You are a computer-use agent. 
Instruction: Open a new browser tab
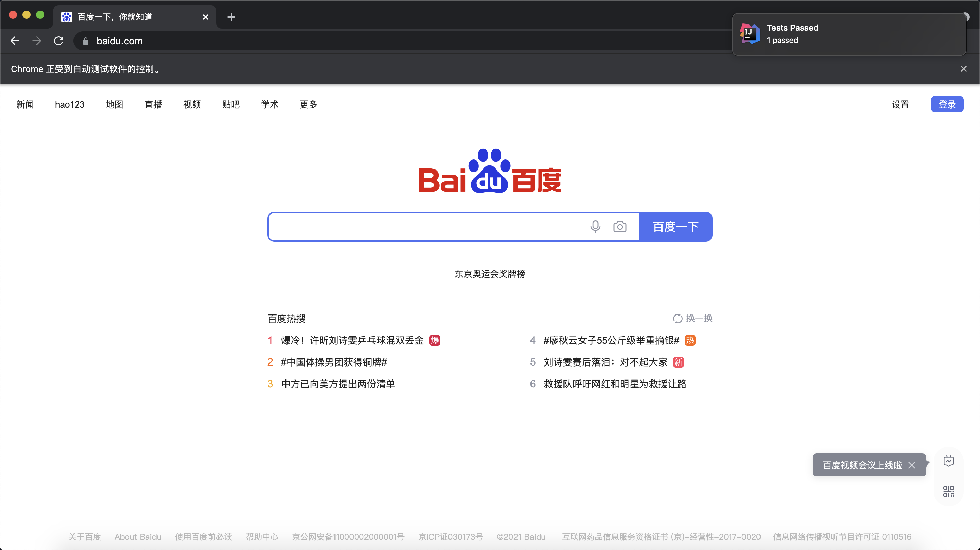pyautogui.click(x=231, y=17)
